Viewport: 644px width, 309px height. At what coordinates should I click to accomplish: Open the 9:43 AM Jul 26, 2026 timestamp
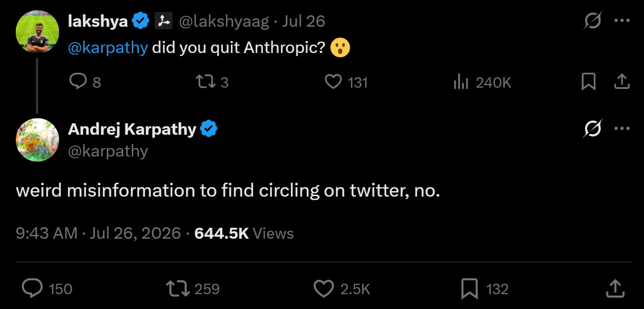coord(98,233)
